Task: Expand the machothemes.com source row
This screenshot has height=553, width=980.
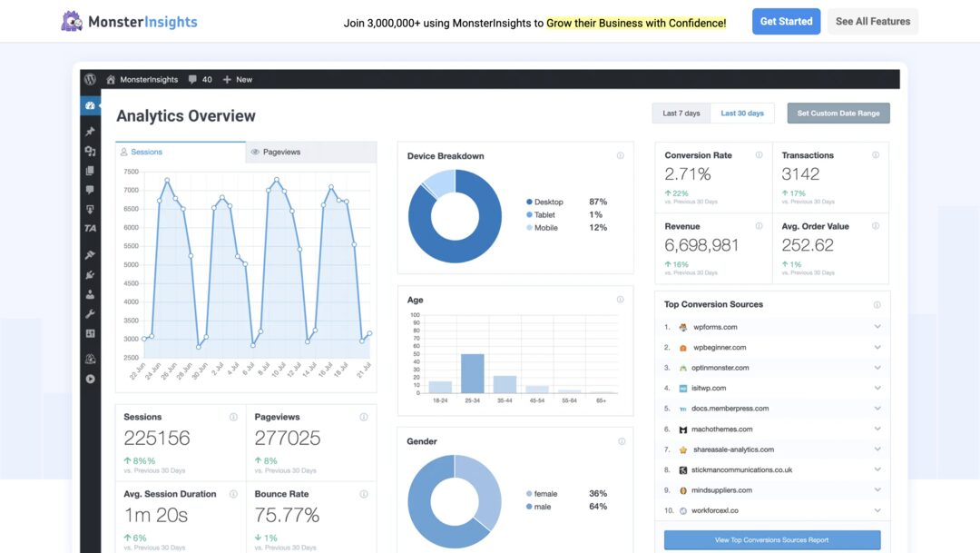Action: [x=877, y=429]
